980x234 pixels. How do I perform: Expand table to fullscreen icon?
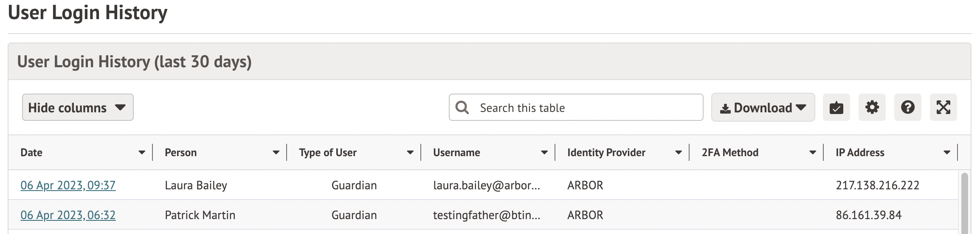(x=943, y=108)
